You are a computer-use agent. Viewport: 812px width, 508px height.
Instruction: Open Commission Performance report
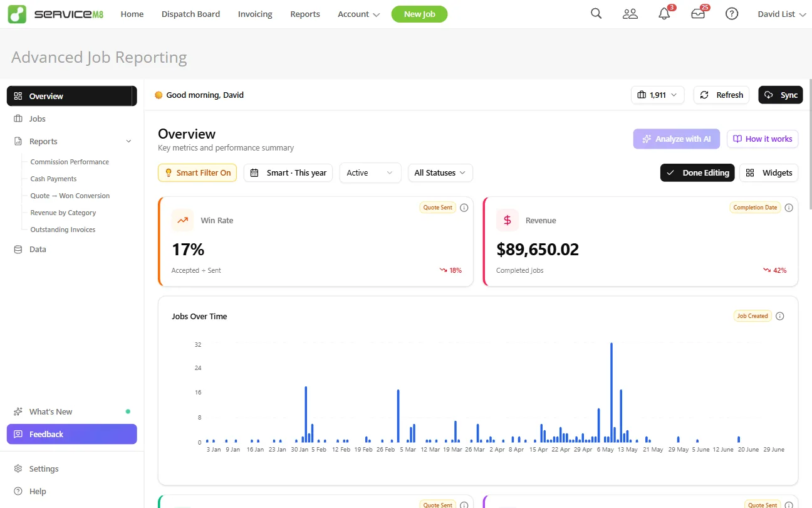click(x=70, y=162)
